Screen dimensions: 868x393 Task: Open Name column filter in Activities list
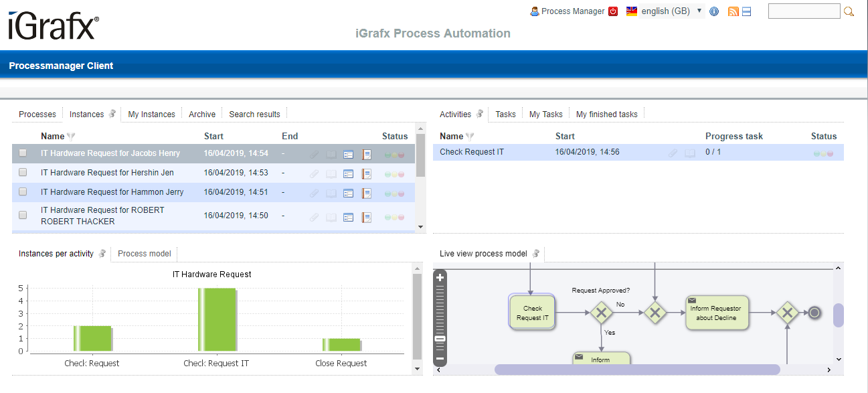[x=470, y=137]
